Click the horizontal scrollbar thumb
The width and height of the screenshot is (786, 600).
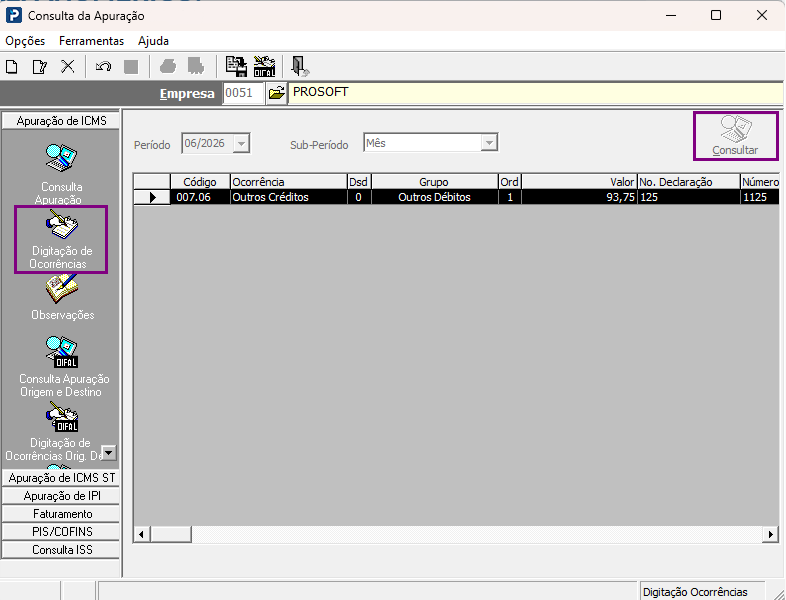click(x=170, y=534)
